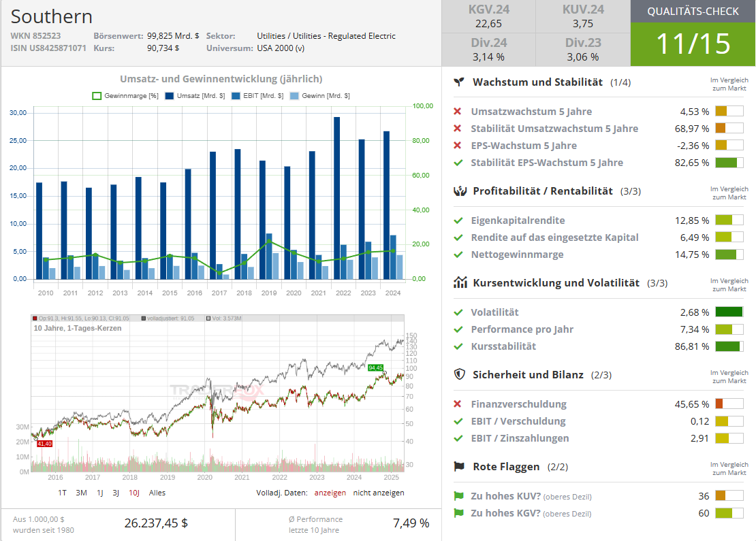Toggle the Gewinnmarge [%] legend entry
The height and width of the screenshot is (541, 756).
(125, 96)
